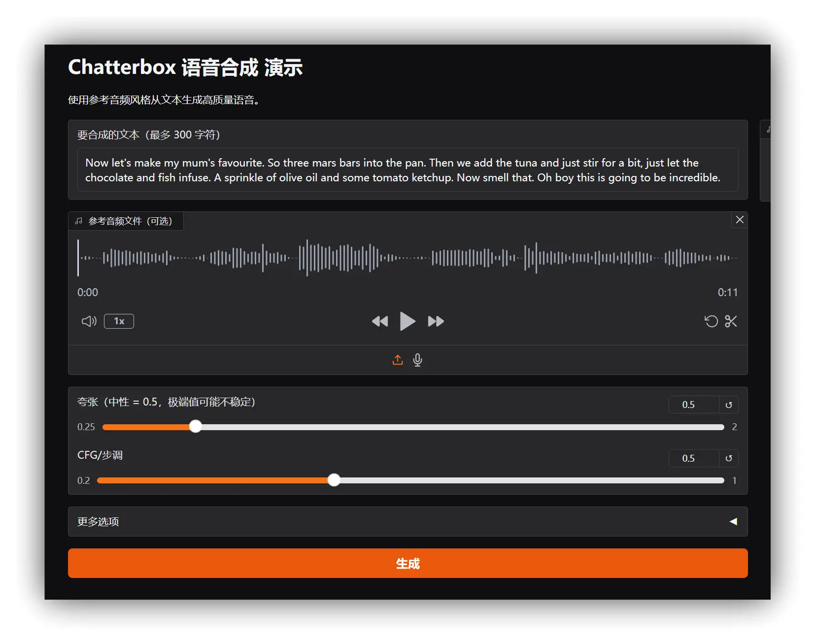Change playback speed with 1x button

click(119, 321)
